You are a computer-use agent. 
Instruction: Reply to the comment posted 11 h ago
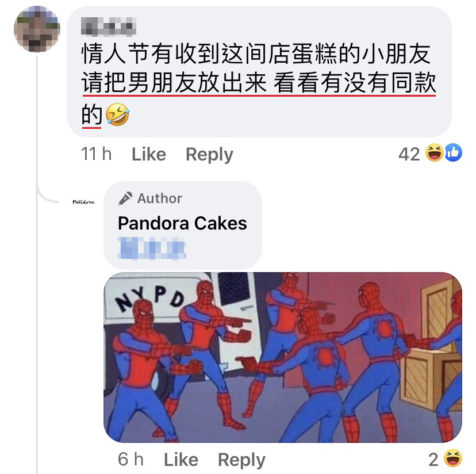click(x=209, y=155)
